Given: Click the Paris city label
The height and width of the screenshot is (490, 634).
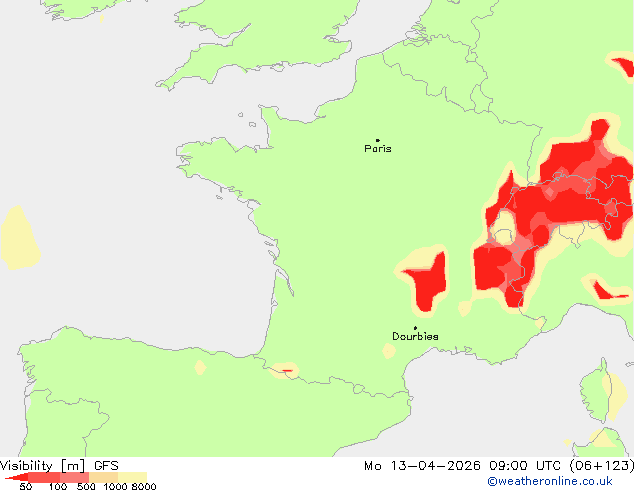Looking at the screenshot, I should 378,149.
